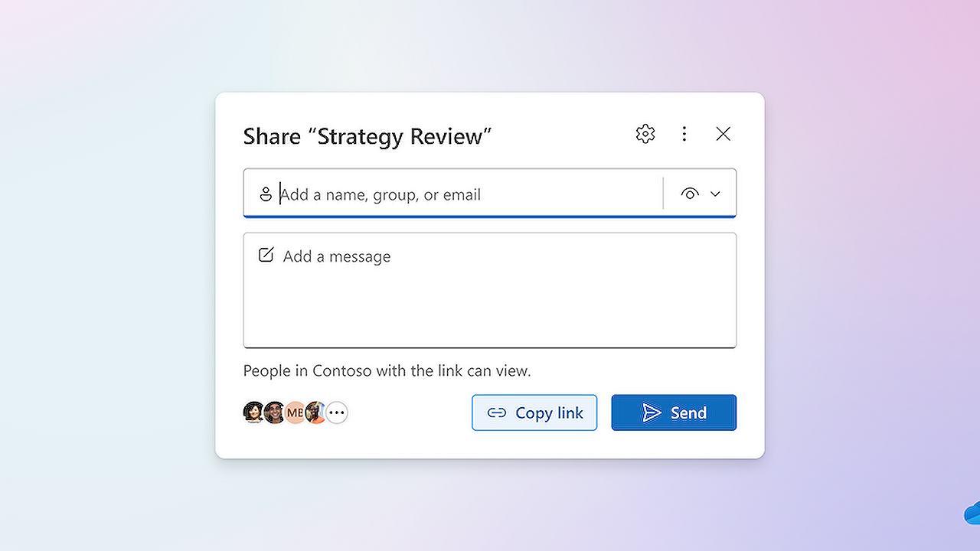Click the three-dot More options icon
The width and height of the screenshot is (980, 551).
point(684,133)
